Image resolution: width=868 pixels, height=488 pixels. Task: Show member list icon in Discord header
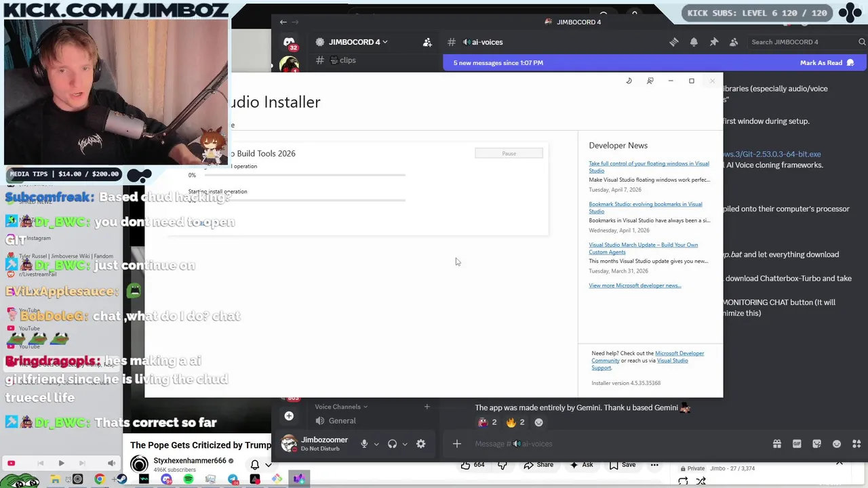click(x=734, y=42)
